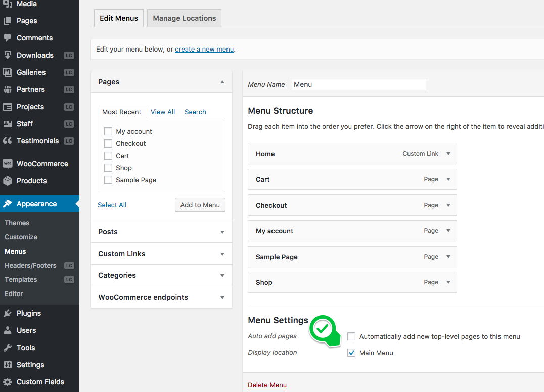
Task: Open the Search pages tab
Action: click(x=195, y=112)
